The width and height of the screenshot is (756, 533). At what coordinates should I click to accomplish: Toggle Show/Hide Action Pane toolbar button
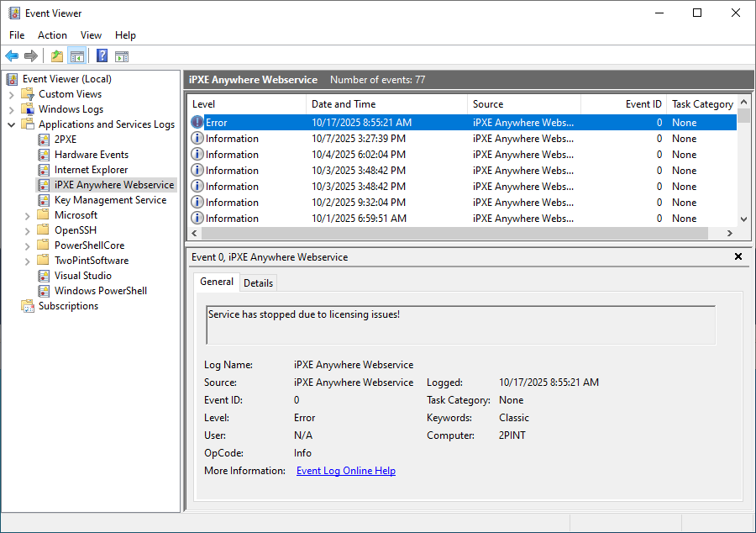click(x=122, y=56)
